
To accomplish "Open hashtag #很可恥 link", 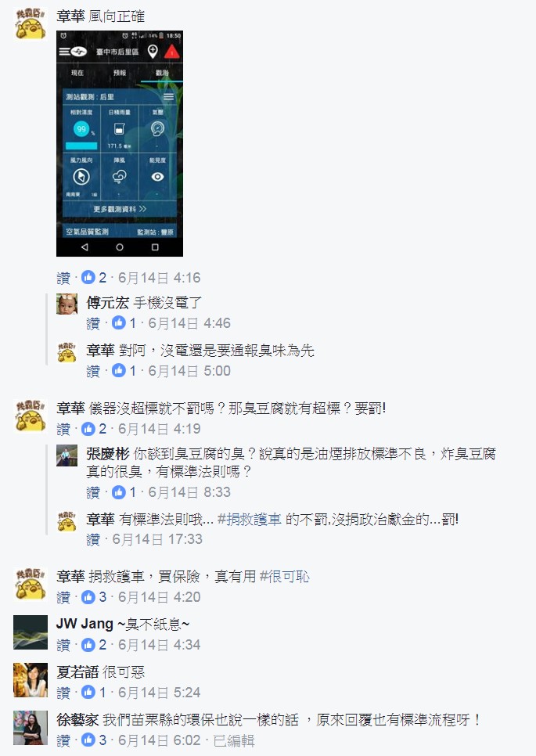I will pos(284,576).
